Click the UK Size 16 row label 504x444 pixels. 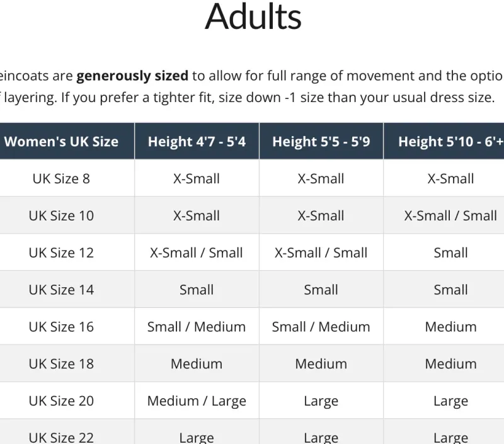[61, 327]
